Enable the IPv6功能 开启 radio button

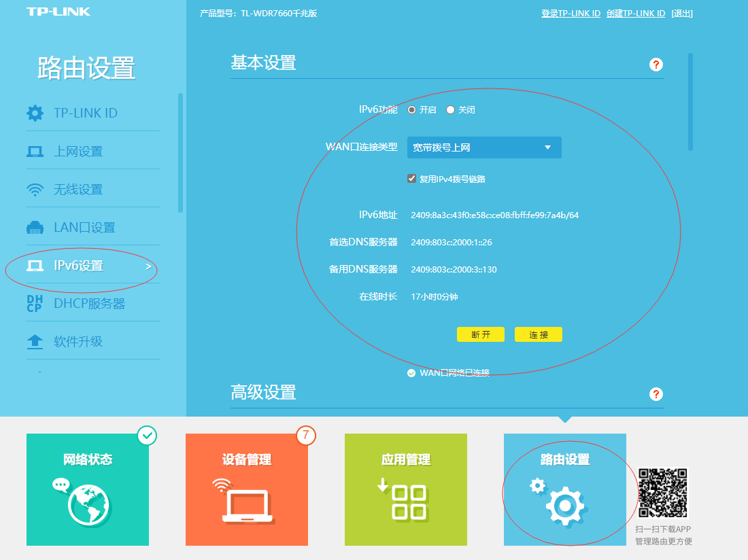click(411, 109)
